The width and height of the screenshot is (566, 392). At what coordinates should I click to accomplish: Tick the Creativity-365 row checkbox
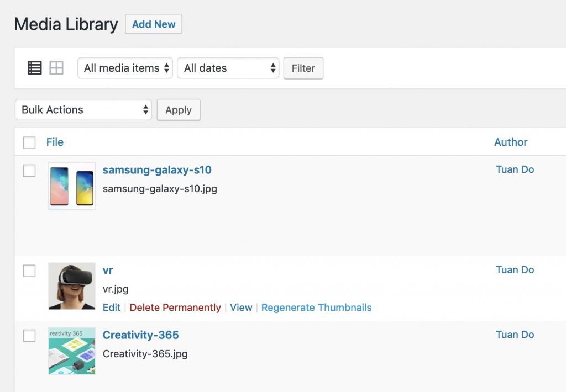tap(29, 336)
